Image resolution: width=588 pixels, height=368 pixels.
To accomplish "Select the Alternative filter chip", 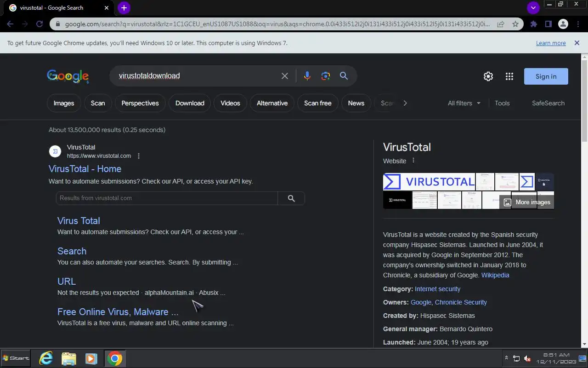I will [272, 103].
